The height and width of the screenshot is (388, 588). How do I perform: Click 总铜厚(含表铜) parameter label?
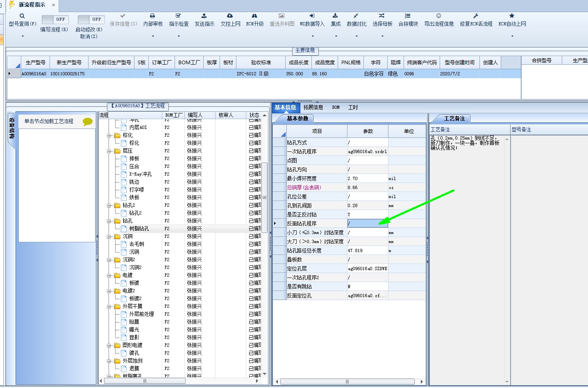pyautogui.click(x=304, y=187)
